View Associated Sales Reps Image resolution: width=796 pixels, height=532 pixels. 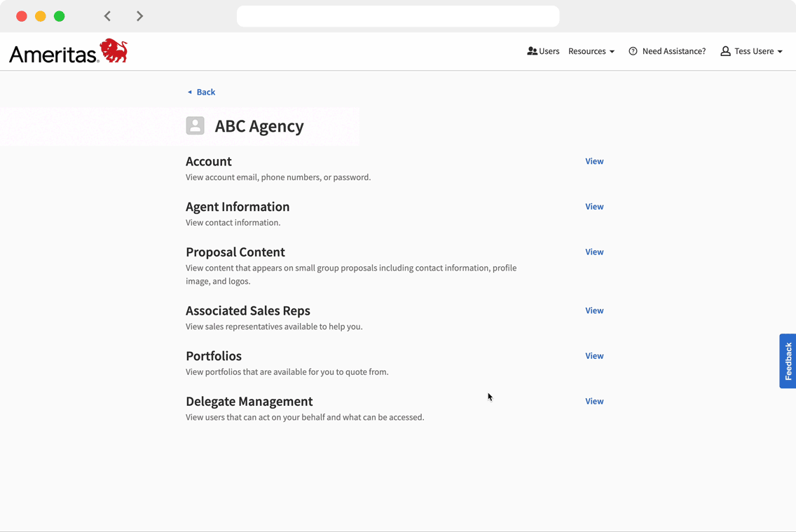pos(594,311)
